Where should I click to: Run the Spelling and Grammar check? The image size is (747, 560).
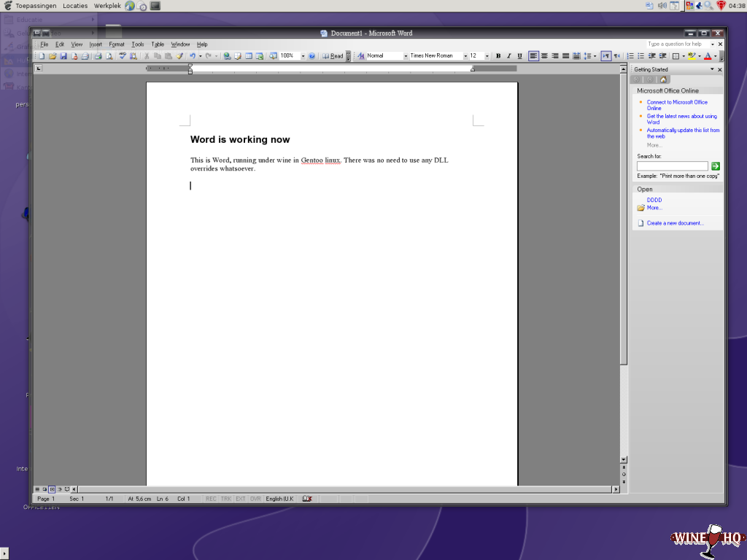[x=123, y=56]
